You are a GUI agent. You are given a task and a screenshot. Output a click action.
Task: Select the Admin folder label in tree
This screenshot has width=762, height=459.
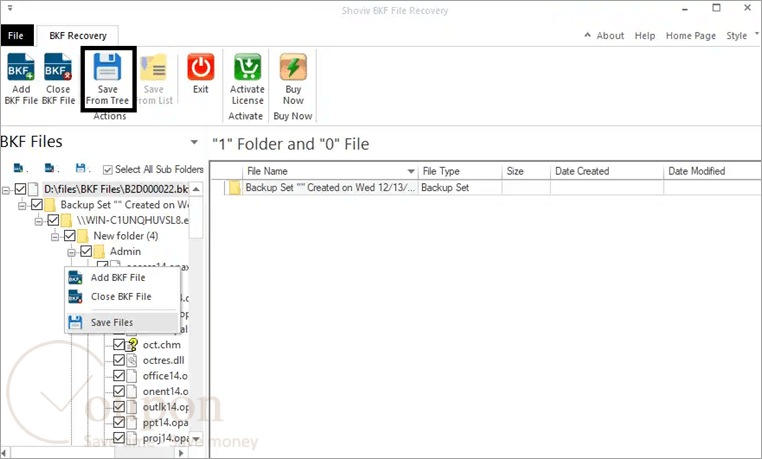click(x=125, y=252)
